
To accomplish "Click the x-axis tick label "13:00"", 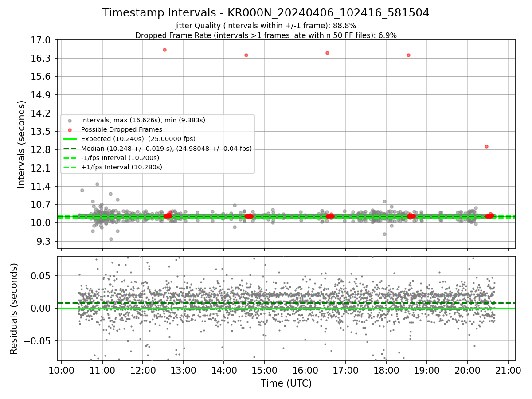I will coord(183,370).
